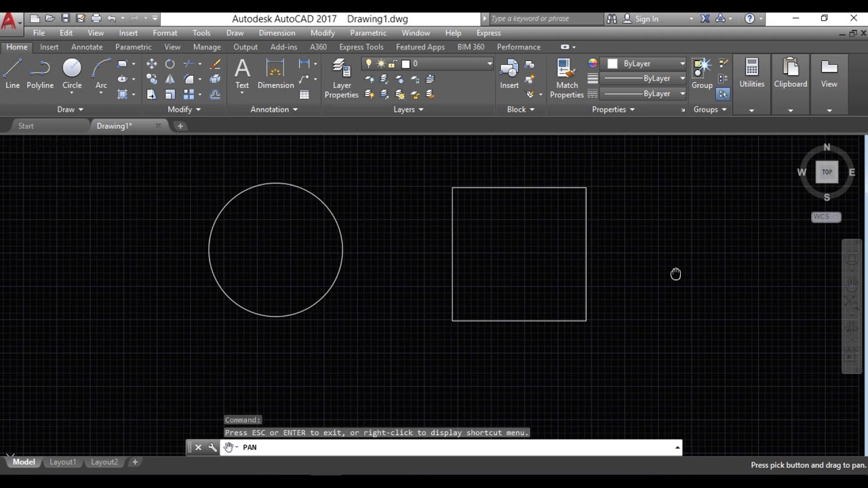Select the Circle tool
This screenshot has width=868, height=488.
point(72,73)
